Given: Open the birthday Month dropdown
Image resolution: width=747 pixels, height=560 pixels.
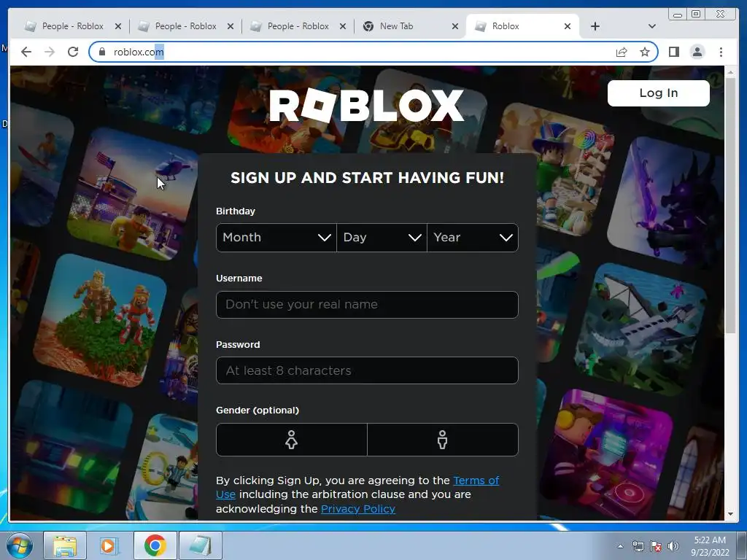Looking at the screenshot, I should [276, 238].
